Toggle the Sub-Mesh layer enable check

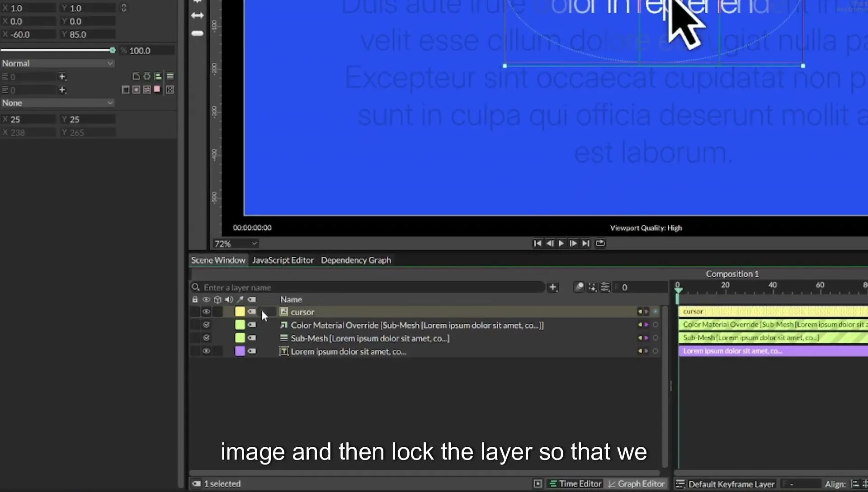(x=206, y=338)
